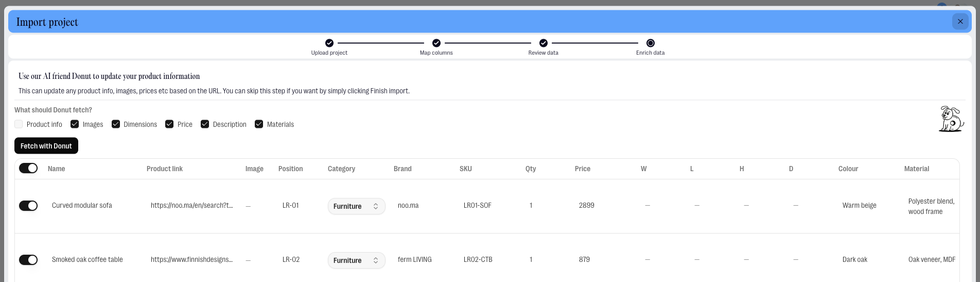Close the Import project dialog

(960, 22)
